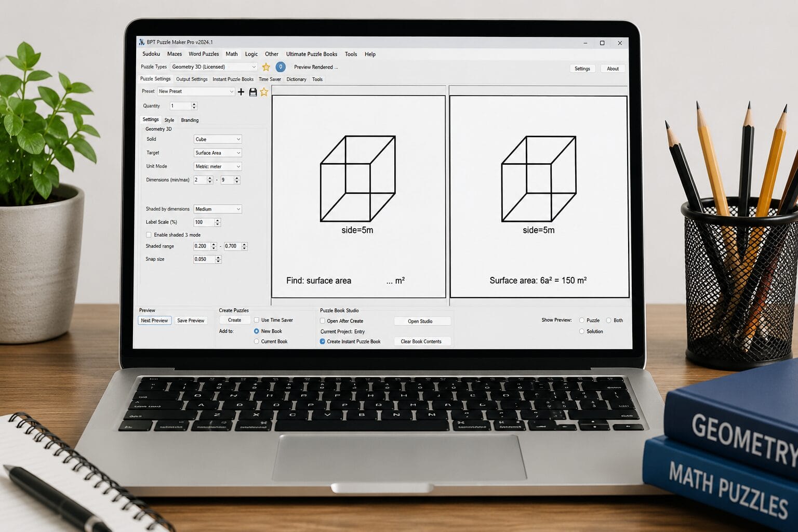Toggle Create Instant Puzzle Book option
Screen dimensions: 798x532
click(323, 341)
